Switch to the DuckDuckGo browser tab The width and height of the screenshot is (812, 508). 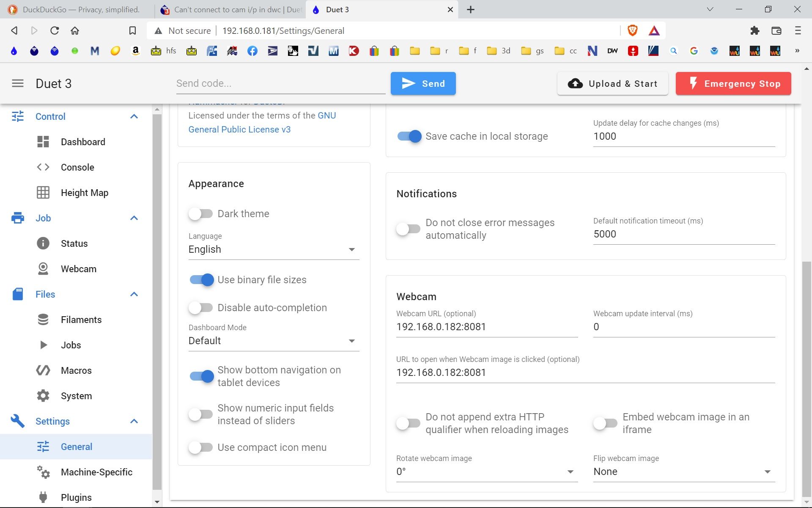point(77,9)
